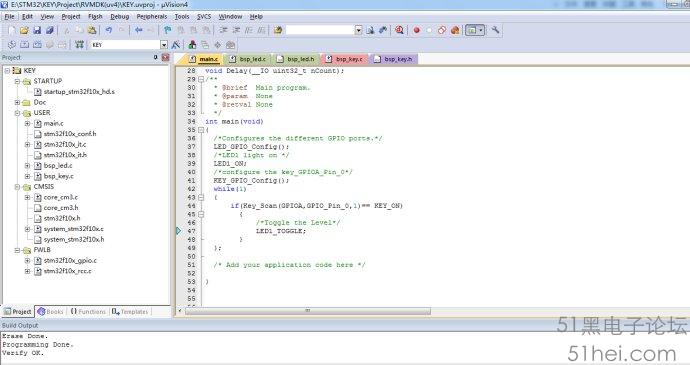The width and height of the screenshot is (690, 365).
Task: Open the Peripherals menu
Action: (152, 17)
